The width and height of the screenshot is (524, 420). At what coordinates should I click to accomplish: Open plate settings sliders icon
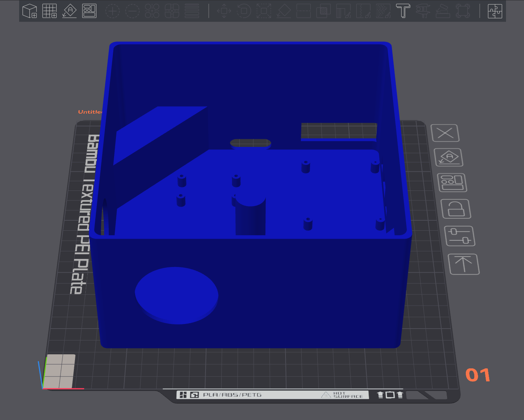point(459,236)
